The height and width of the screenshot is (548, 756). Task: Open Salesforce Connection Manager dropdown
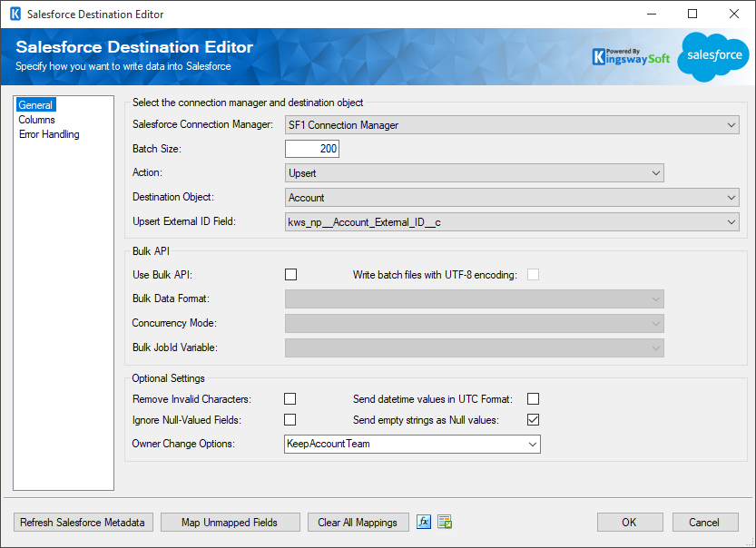(512, 125)
